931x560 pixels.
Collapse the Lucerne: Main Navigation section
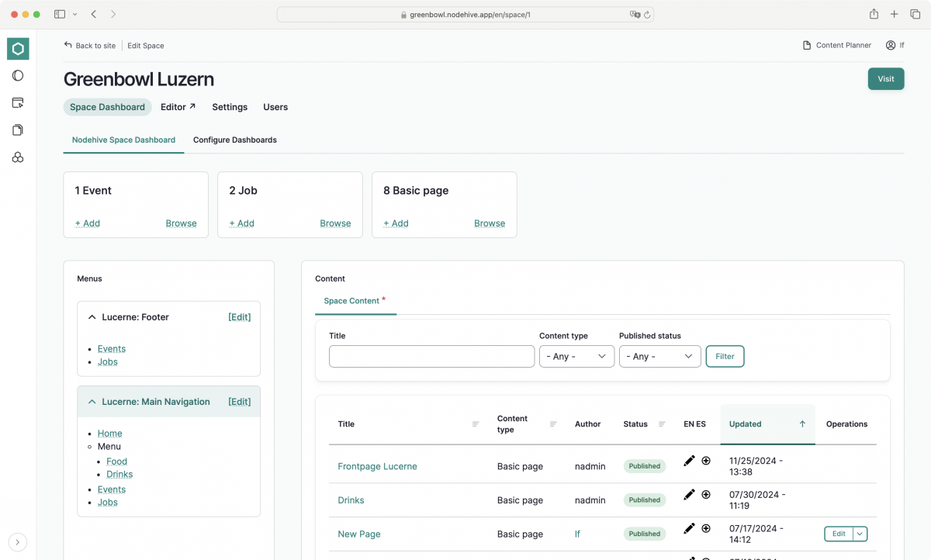coord(92,402)
